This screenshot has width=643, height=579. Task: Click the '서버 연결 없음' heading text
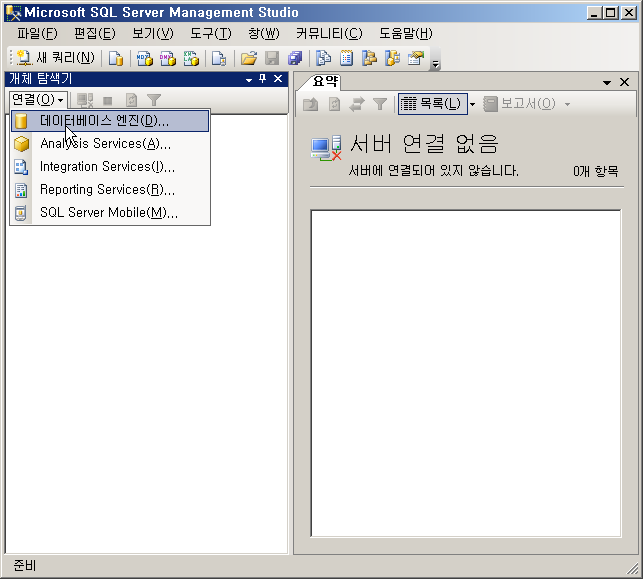coord(424,144)
